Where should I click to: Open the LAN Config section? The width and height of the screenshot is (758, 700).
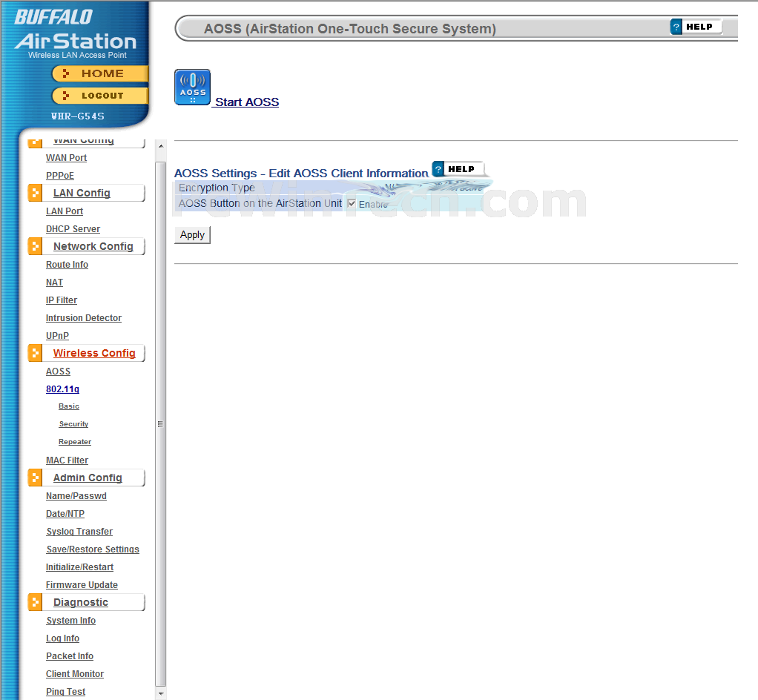coord(82,193)
